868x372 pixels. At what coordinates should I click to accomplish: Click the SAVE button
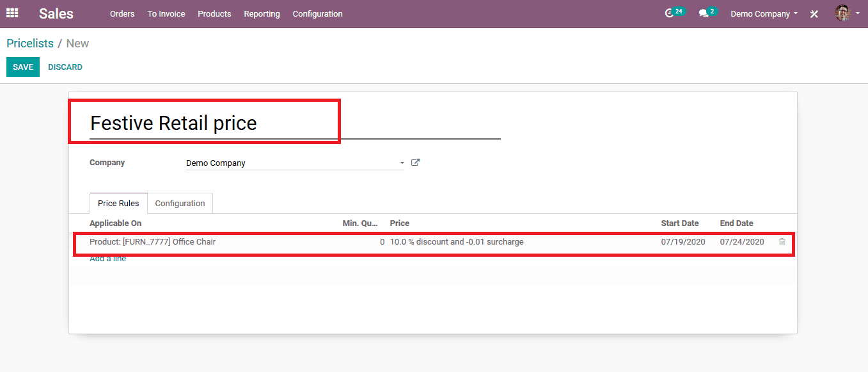(23, 67)
